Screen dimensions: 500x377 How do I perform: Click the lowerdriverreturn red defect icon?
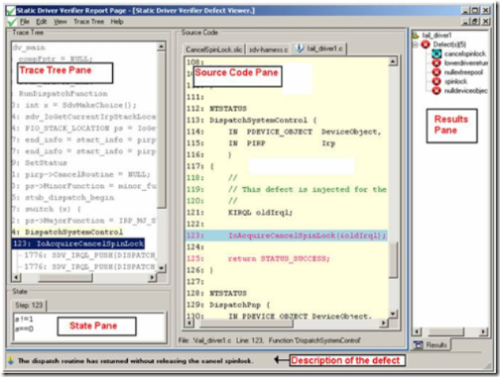pos(436,63)
